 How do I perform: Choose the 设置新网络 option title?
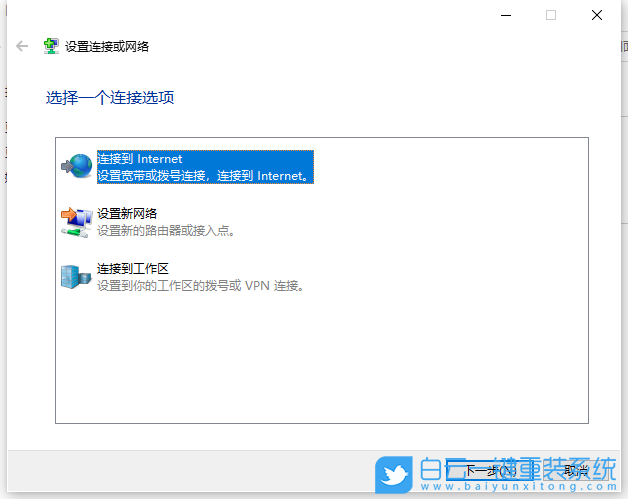127,213
